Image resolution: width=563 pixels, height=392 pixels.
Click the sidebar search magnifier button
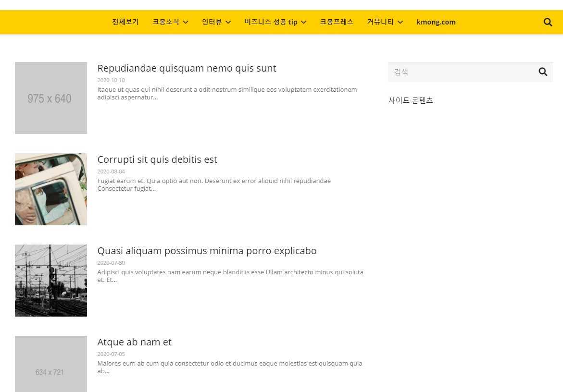543,72
